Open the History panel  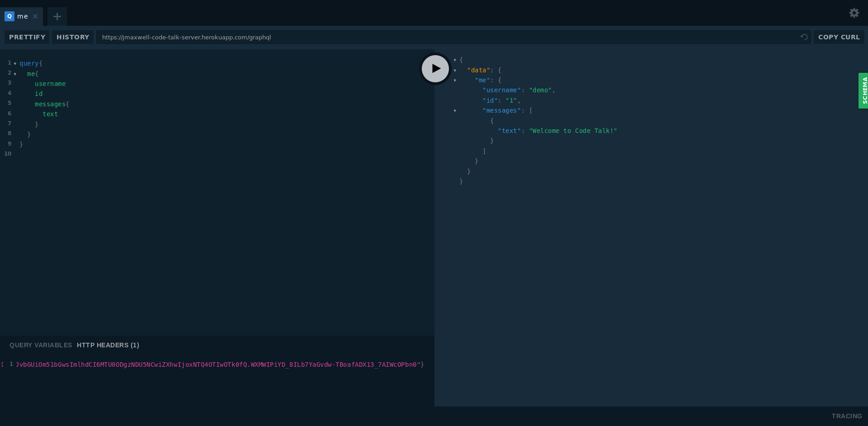tap(73, 37)
